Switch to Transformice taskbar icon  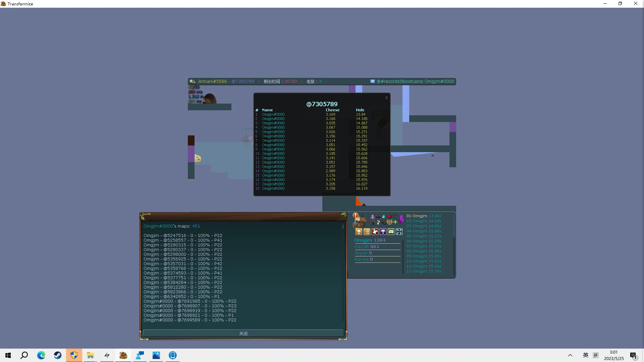click(x=123, y=355)
